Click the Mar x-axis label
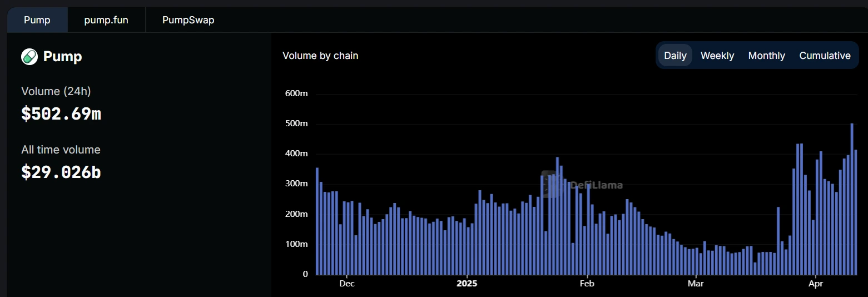This screenshot has height=297, width=868. pyautogui.click(x=696, y=284)
